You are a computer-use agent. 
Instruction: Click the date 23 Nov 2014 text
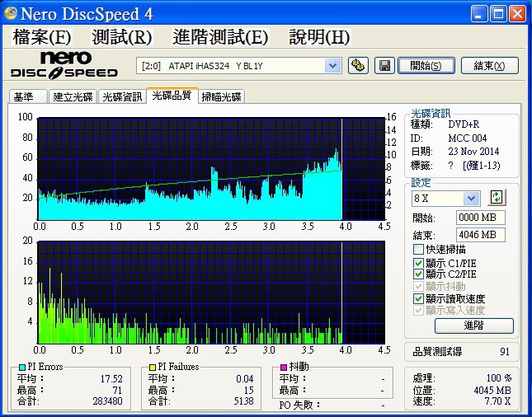pyautogui.click(x=473, y=151)
